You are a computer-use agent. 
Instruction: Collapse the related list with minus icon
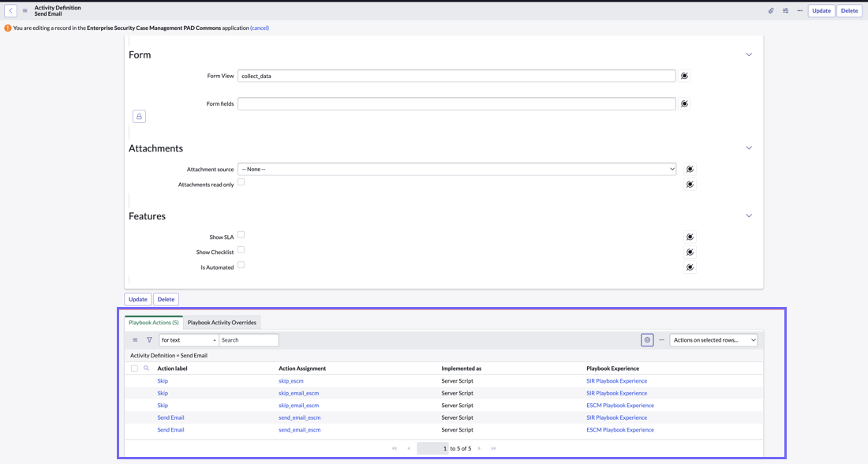[x=661, y=340]
